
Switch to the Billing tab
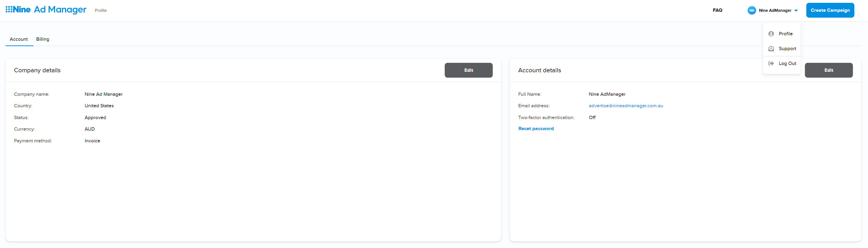[x=43, y=39]
